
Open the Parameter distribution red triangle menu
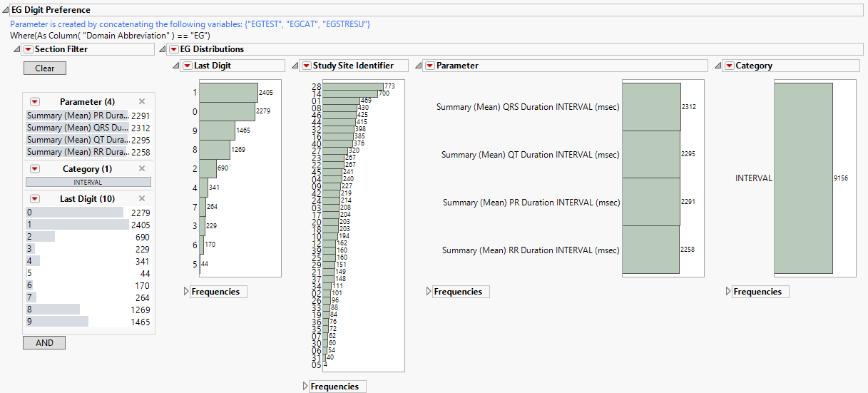pos(429,66)
